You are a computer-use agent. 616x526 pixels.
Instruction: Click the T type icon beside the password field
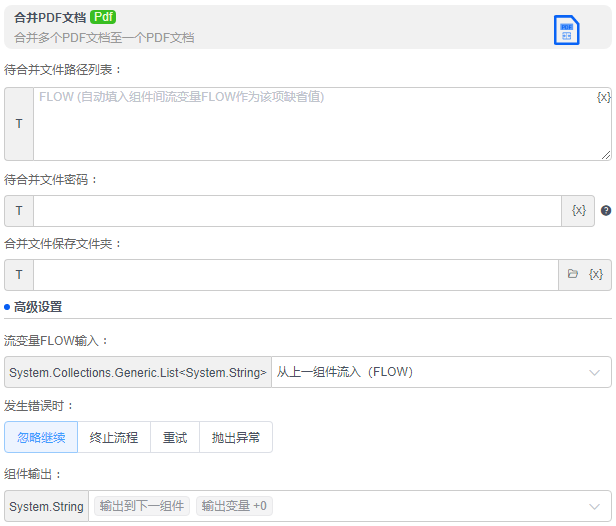point(19,211)
